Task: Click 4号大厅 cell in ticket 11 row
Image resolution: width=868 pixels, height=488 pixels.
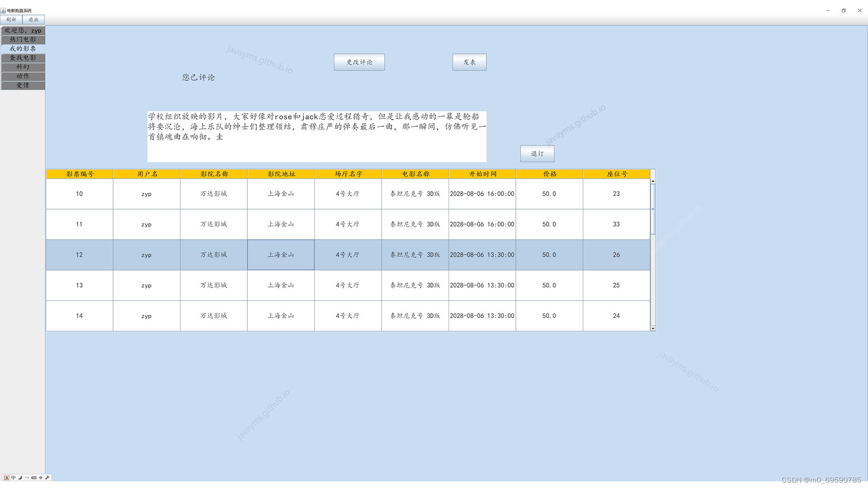Action: coord(348,224)
